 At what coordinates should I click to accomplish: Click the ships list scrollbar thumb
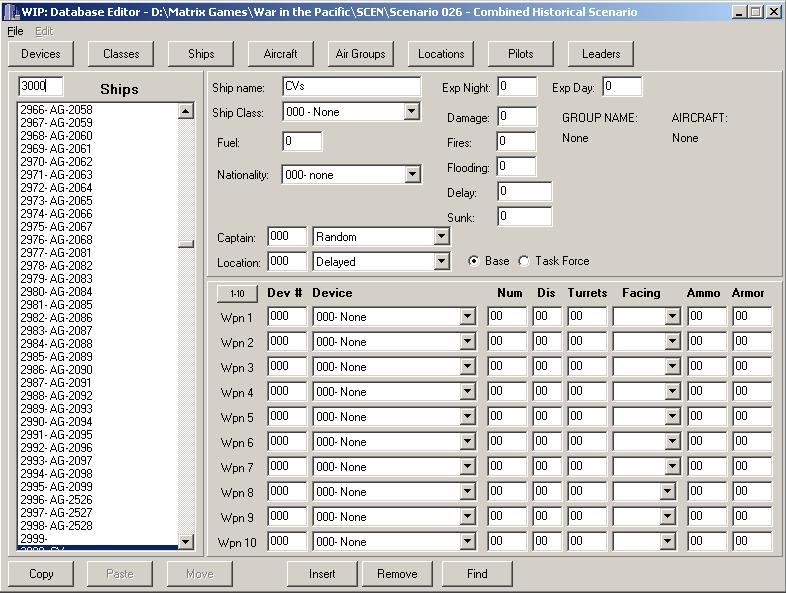(x=185, y=244)
